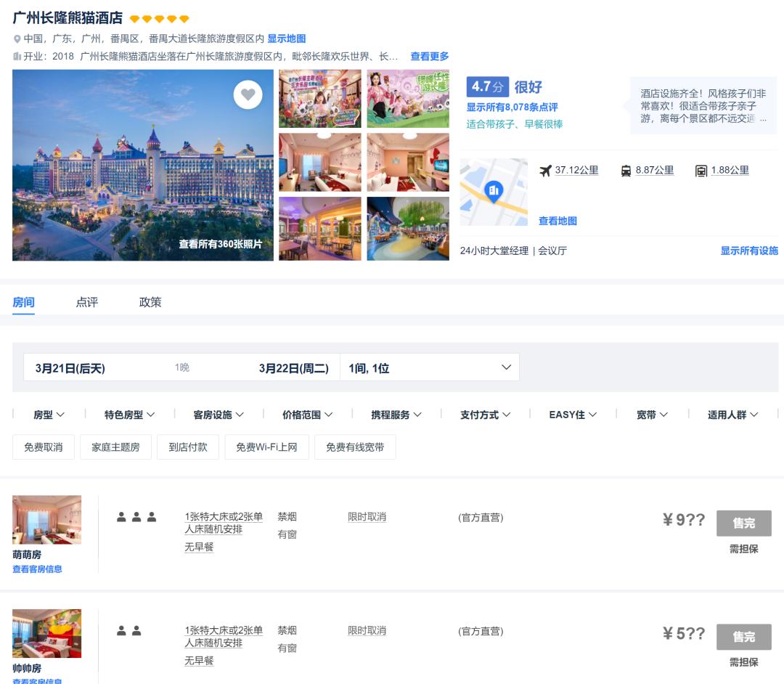This screenshot has width=784, height=684.
Task: Click the guest review snippet box
Action: pyautogui.click(x=703, y=106)
